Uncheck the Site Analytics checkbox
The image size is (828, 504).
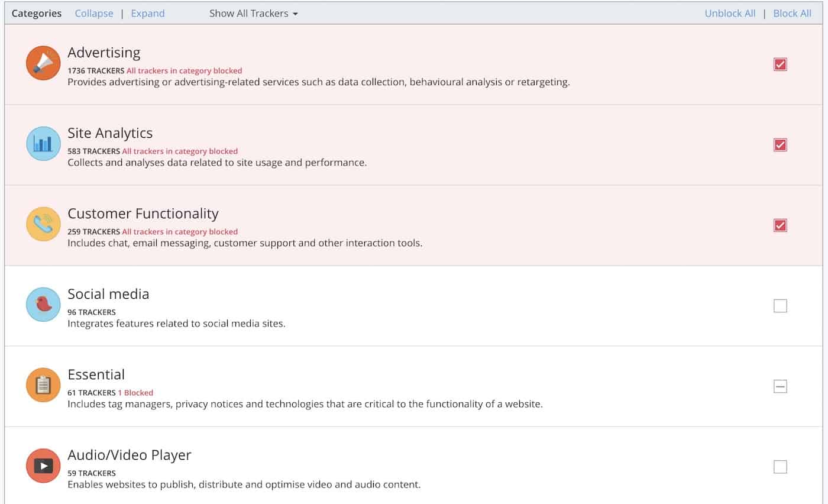[x=780, y=144]
